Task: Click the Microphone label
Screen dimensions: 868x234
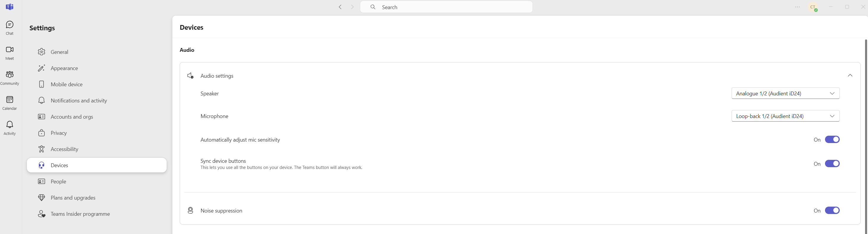Action: pyautogui.click(x=214, y=116)
